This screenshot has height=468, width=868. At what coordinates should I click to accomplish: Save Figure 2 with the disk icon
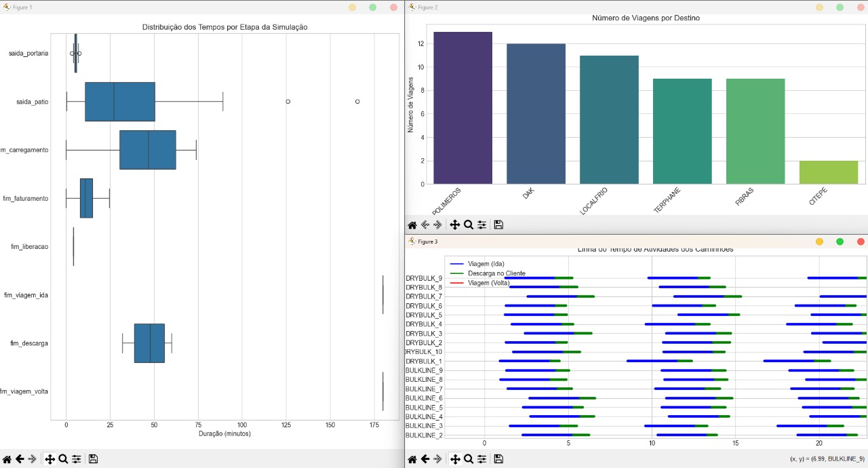tap(498, 225)
